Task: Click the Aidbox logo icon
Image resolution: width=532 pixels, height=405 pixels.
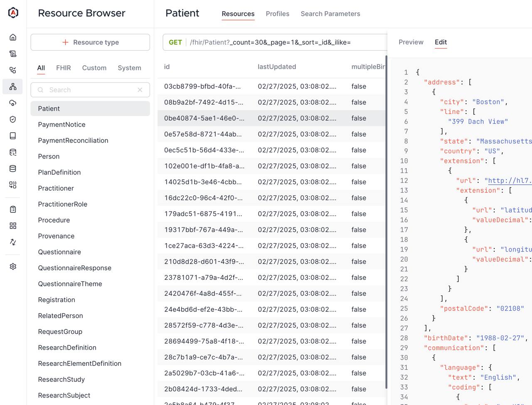Action: coord(13,13)
